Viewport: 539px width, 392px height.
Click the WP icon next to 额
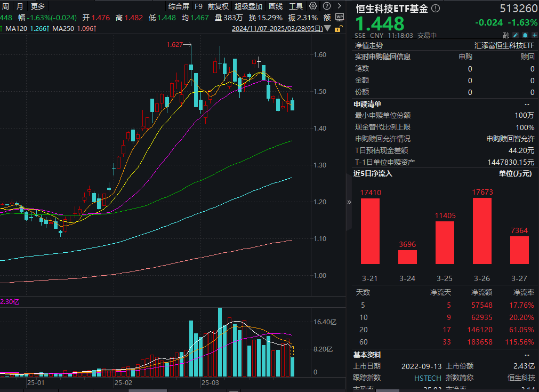pyautogui.click(x=339, y=17)
